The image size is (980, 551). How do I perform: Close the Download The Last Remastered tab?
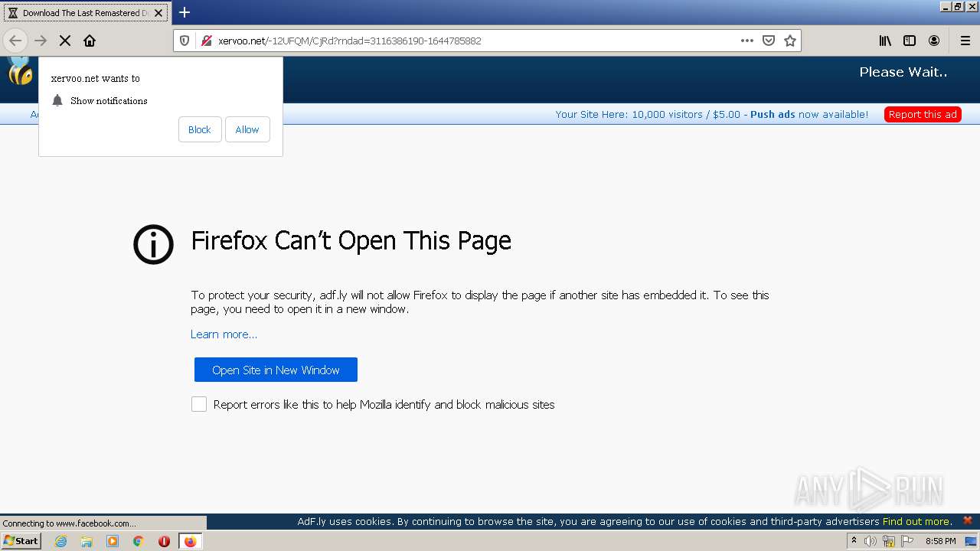pyautogui.click(x=158, y=13)
